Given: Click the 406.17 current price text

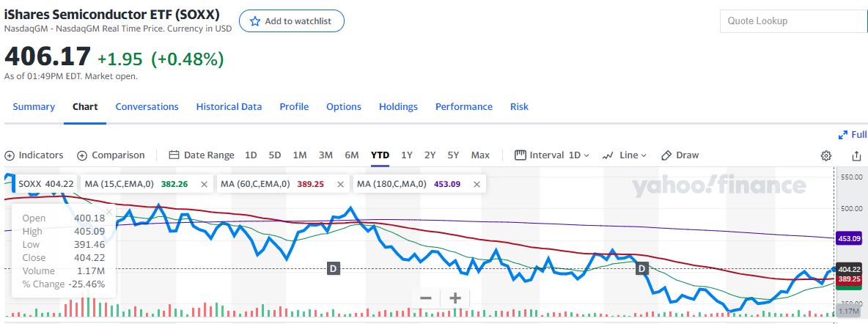Looking at the screenshot, I should 48,56.
